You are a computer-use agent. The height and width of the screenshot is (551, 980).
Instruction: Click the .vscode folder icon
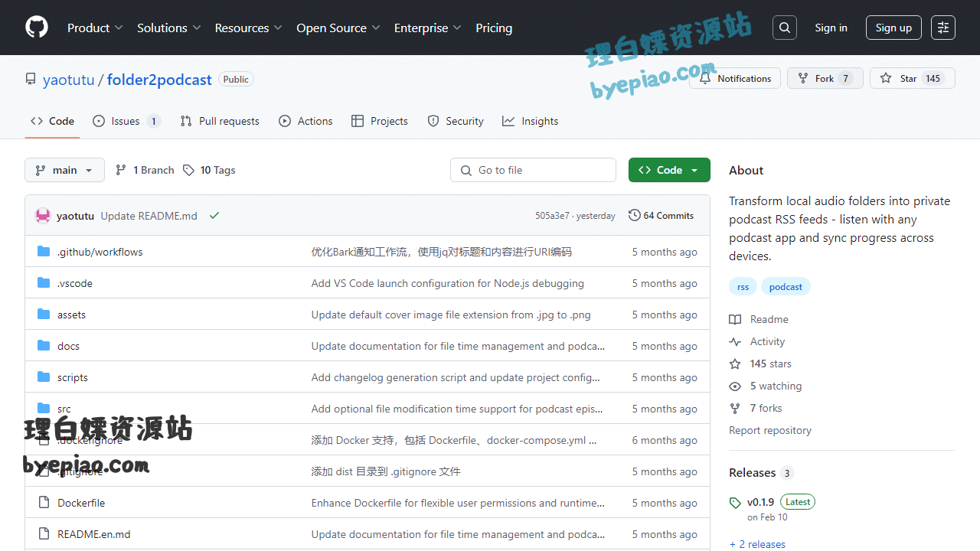coord(44,283)
